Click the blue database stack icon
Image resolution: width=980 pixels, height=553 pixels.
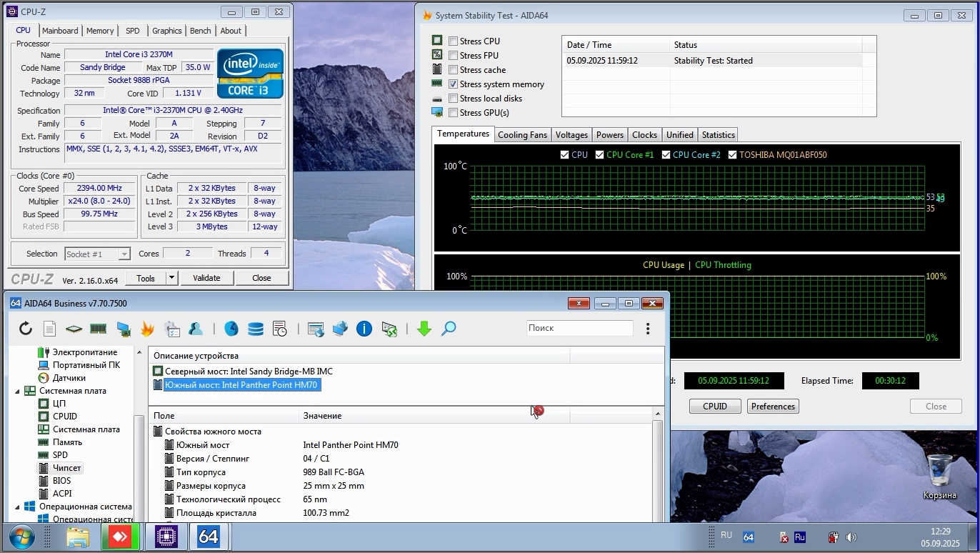tap(255, 329)
